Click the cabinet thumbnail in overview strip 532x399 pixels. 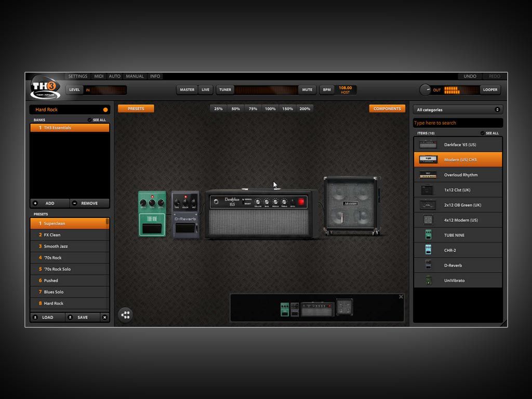tap(344, 307)
